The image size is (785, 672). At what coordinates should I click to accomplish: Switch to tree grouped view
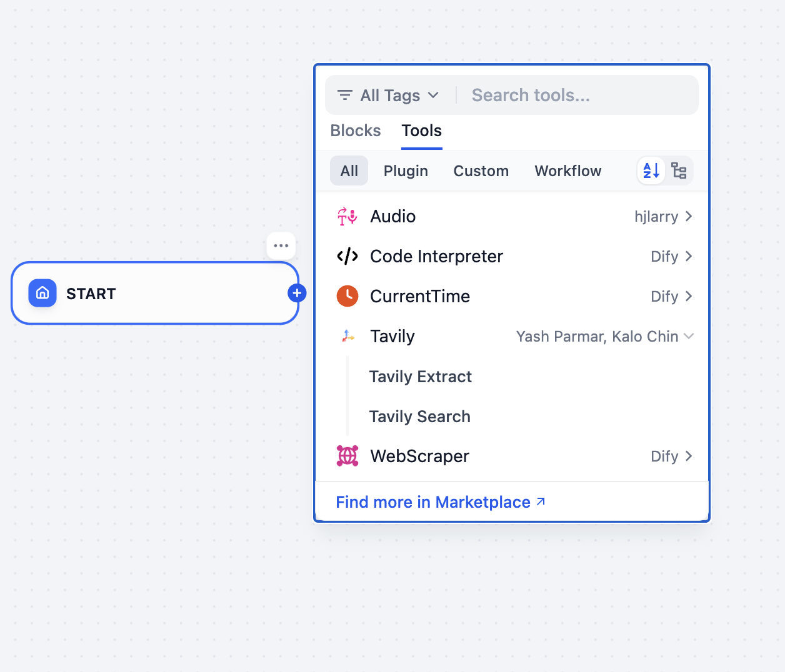(x=679, y=170)
